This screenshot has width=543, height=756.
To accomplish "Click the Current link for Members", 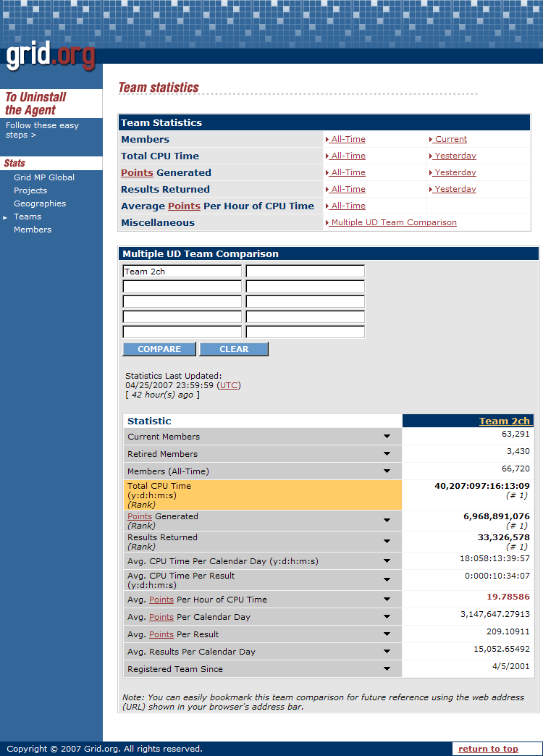I will 450,139.
